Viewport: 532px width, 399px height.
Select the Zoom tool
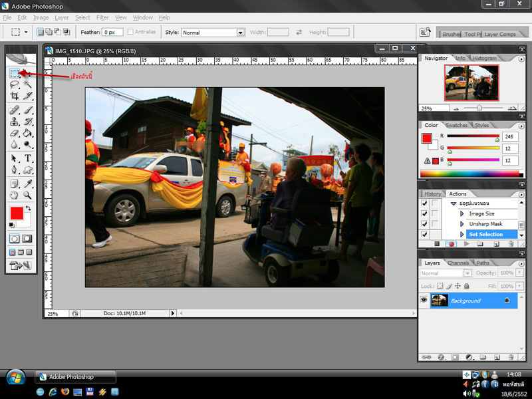pyautogui.click(x=27, y=195)
